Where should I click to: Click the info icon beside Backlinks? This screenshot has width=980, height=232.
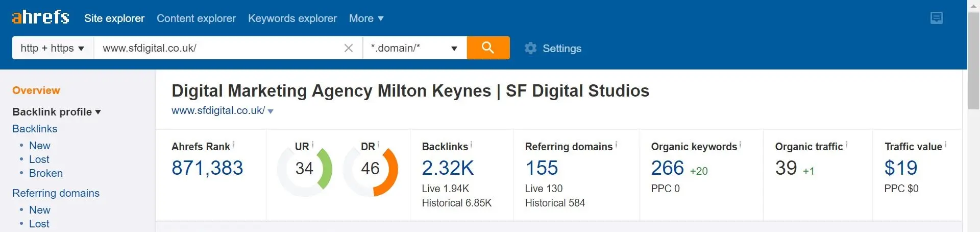[471, 145]
